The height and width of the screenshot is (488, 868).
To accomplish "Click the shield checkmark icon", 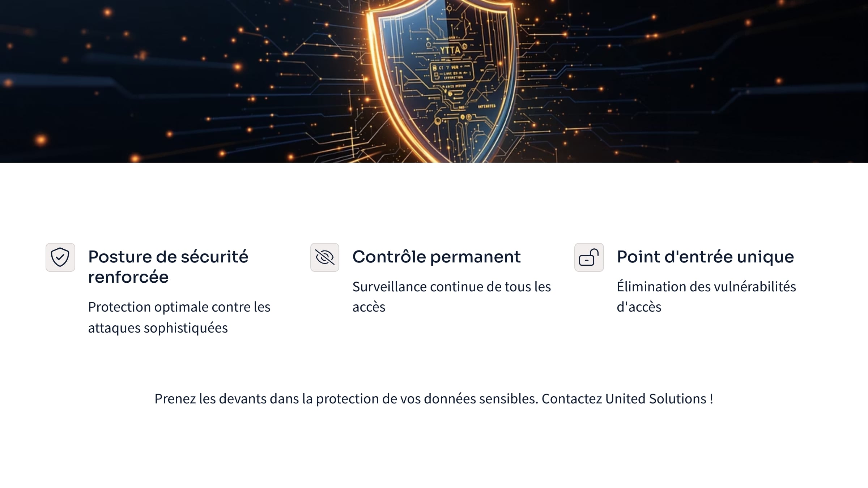I will 60,257.
